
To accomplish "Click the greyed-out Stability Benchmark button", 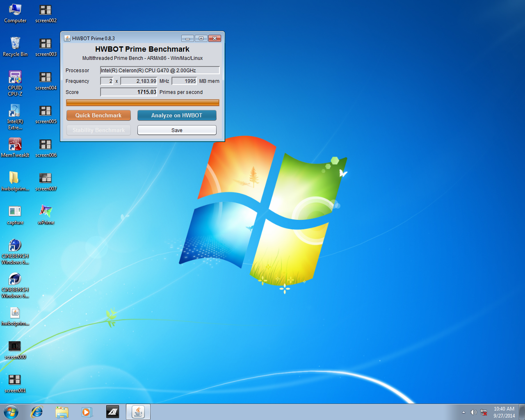I will tap(98, 130).
